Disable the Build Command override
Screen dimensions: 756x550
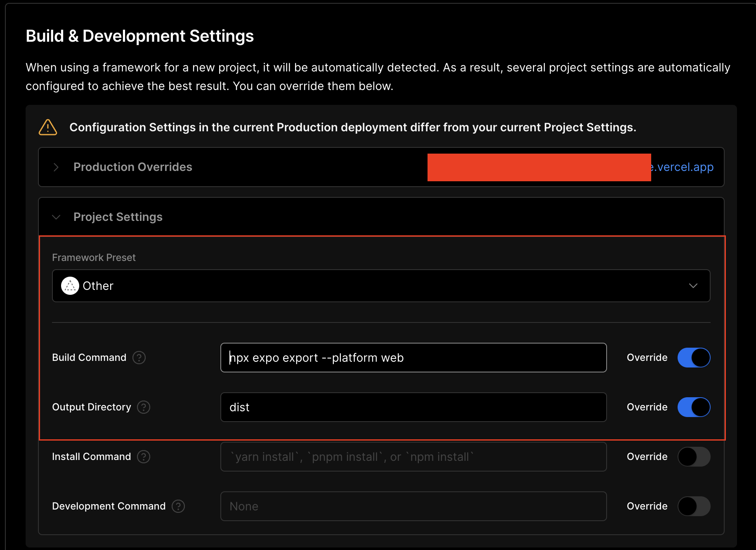click(x=694, y=358)
